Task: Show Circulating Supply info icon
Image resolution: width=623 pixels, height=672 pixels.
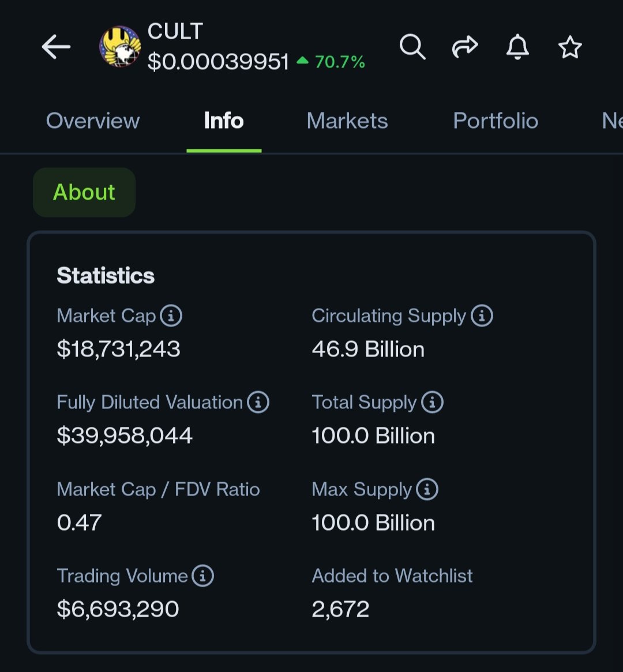Action: [x=482, y=316]
